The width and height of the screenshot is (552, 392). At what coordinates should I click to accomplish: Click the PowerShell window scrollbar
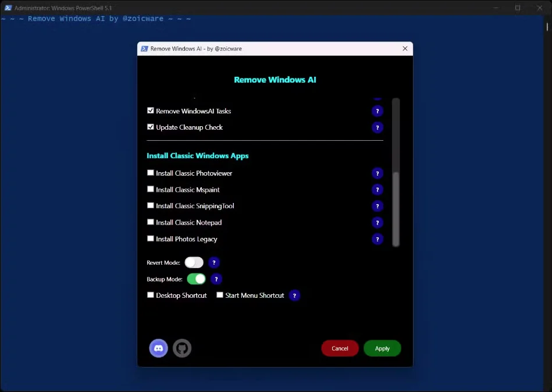[547, 27]
